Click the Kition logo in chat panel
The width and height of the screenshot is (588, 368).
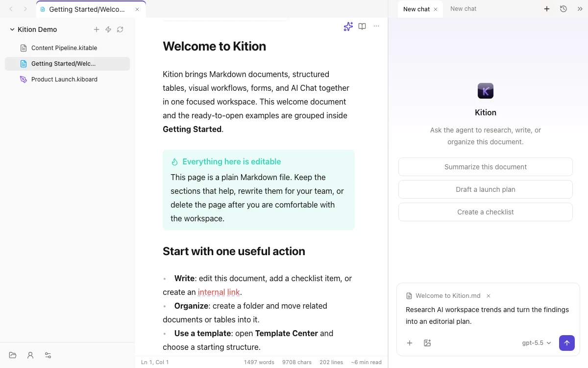(486, 91)
